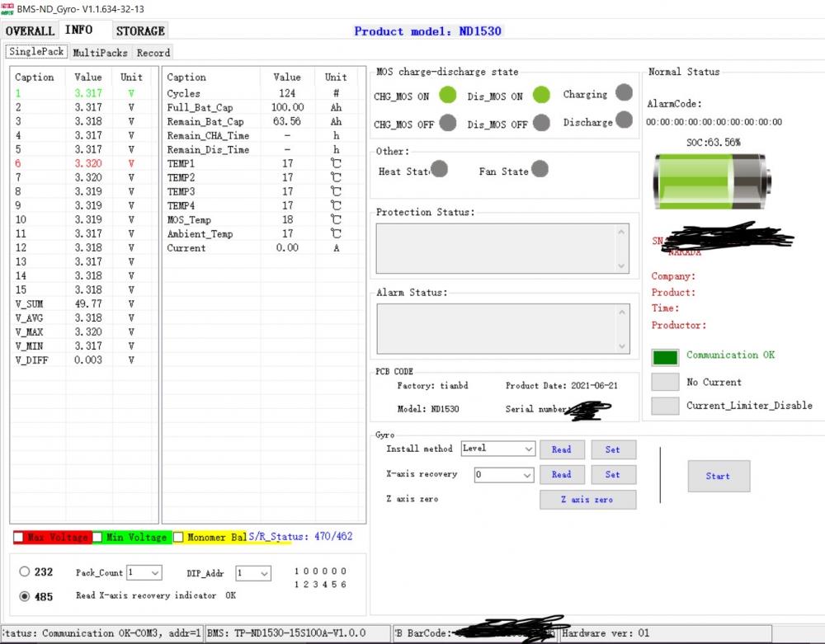The width and height of the screenshot is (825, 644).
Task: Enable the Monomer Bal checkbox
Action: tap(178, 537)
